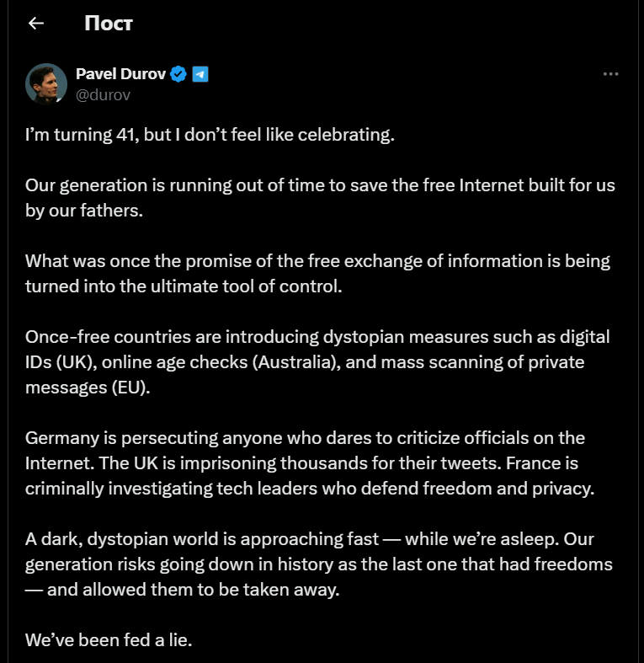Viewport: 644px width, 663px height.
Task: Click the Telegram affiliation badge
Action: point(200,74)
